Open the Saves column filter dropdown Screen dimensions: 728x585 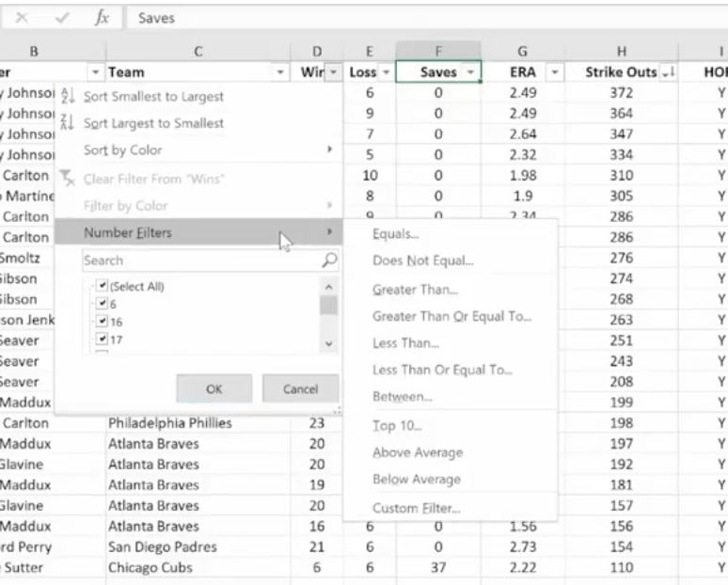click(470, 72)
